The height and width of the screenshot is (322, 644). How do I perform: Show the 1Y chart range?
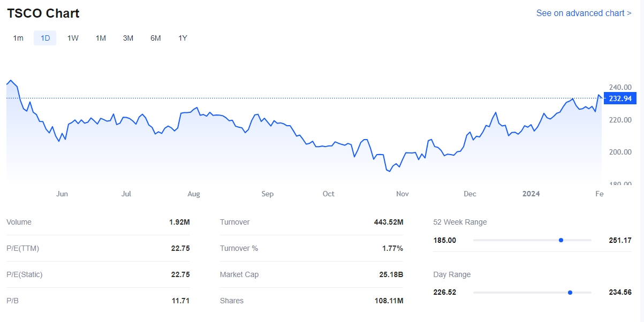point(183,38)
